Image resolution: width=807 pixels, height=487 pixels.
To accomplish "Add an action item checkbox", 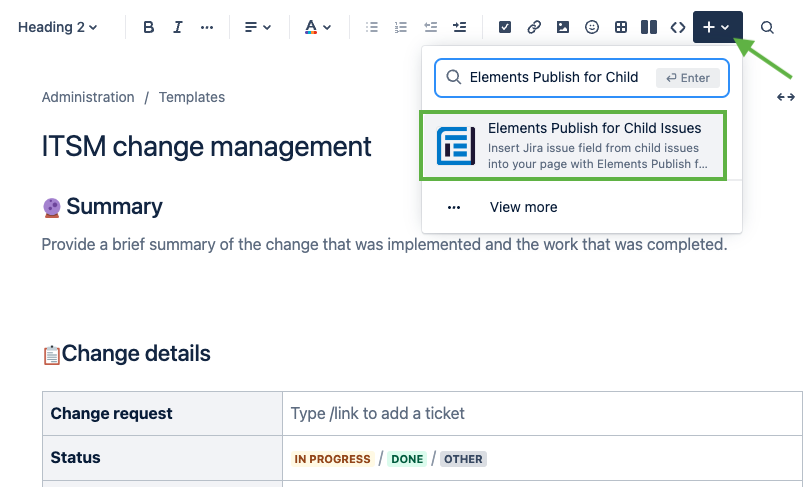I will point(505,27).
